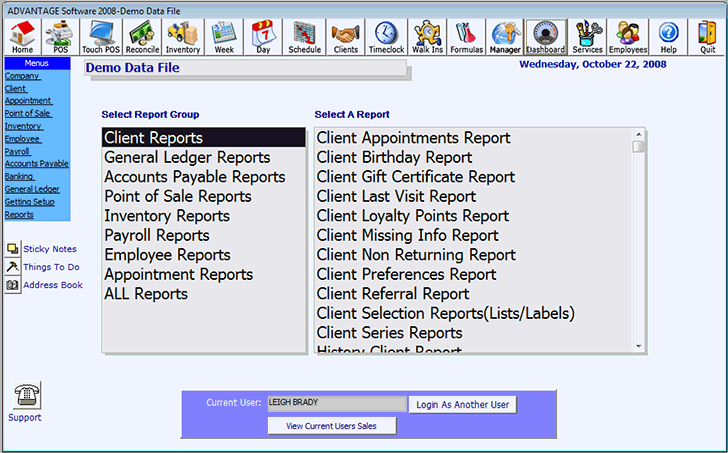Click the Reconcile toolbar icon
This screenshot has height=453, width=728.
pyautogui.click(x=142, y=37)
